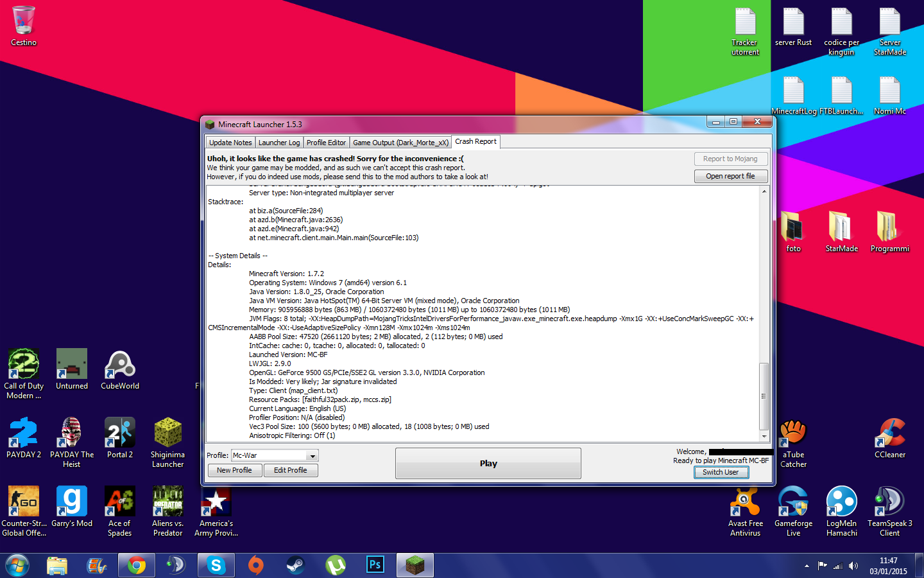The image size is (924, 578).
Task: Click the Minecraft icon in the taskbar
Action: tap(415, 565)
